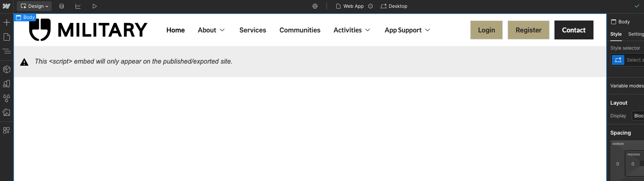Viewport: 644px width, 181px height.
Task: Click the Body icon in Style panel header
Action: click(x=614, y=22)
